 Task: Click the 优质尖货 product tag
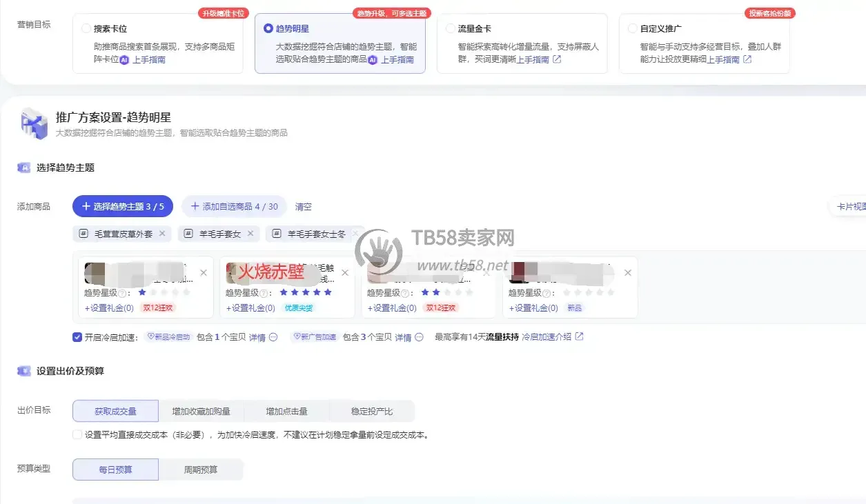299,308
